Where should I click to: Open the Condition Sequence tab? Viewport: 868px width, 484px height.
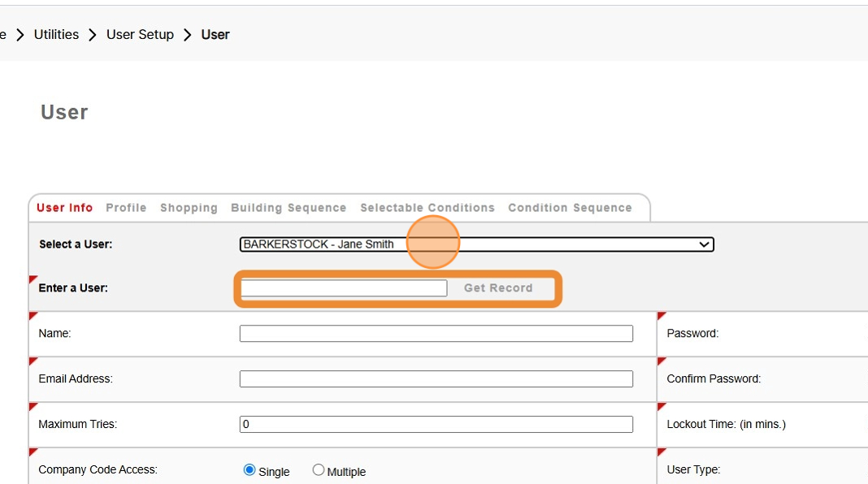tap(570, 208)
